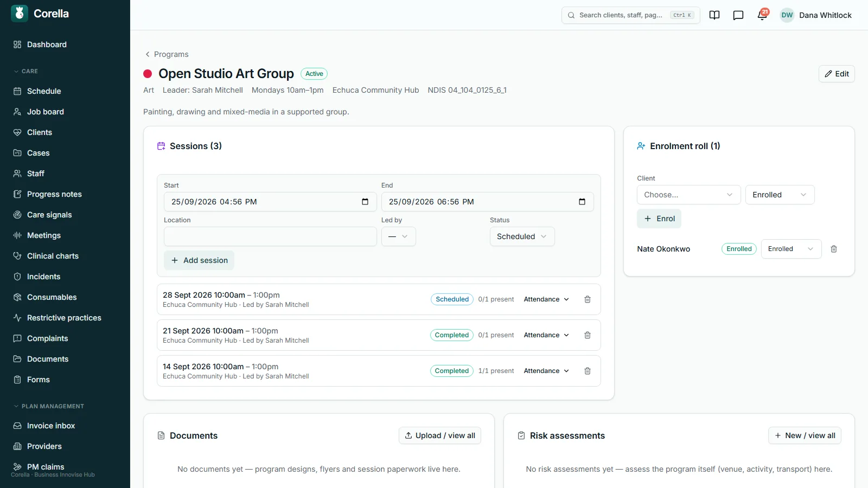Go to Care signals in sidebar

(49, 215)
